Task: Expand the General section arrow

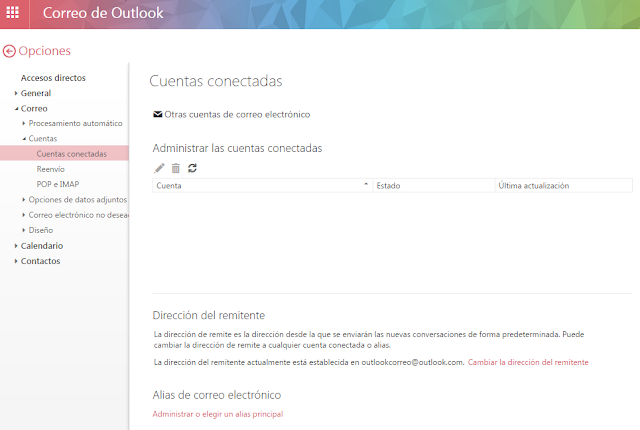Action: 16,93
